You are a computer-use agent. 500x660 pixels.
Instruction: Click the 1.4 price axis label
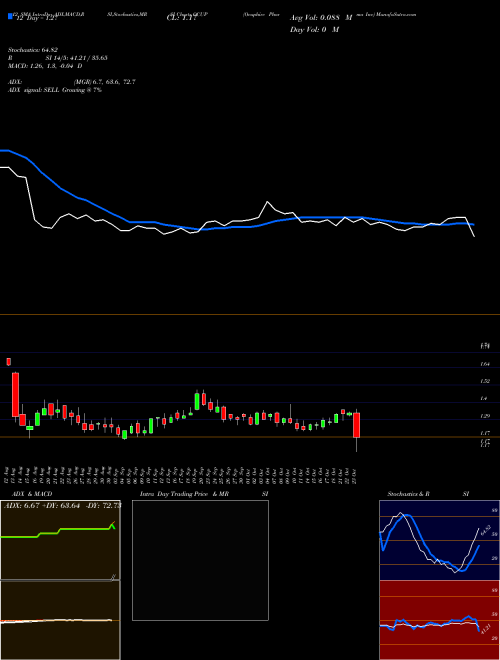point(484,398)
